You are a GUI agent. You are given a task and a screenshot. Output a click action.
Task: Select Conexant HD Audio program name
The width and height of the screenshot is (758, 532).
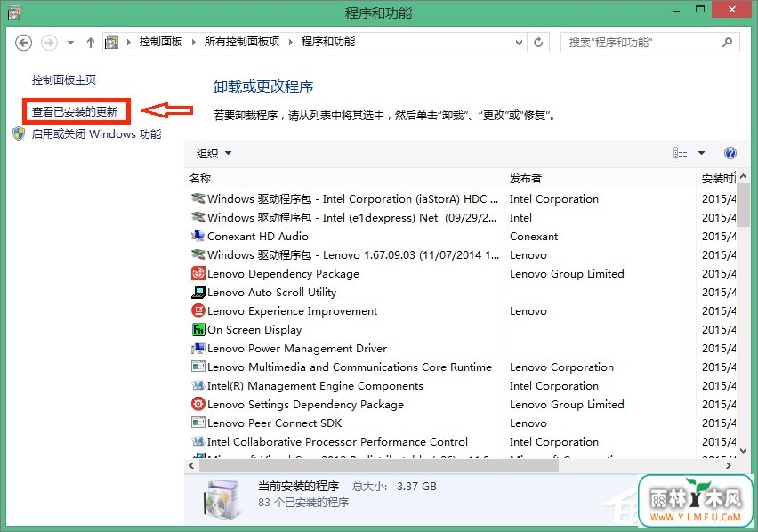(x=258, y=237)
